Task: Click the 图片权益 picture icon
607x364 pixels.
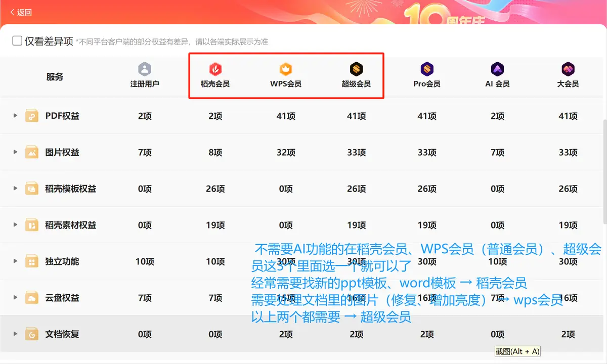Action: click(32, 152)
